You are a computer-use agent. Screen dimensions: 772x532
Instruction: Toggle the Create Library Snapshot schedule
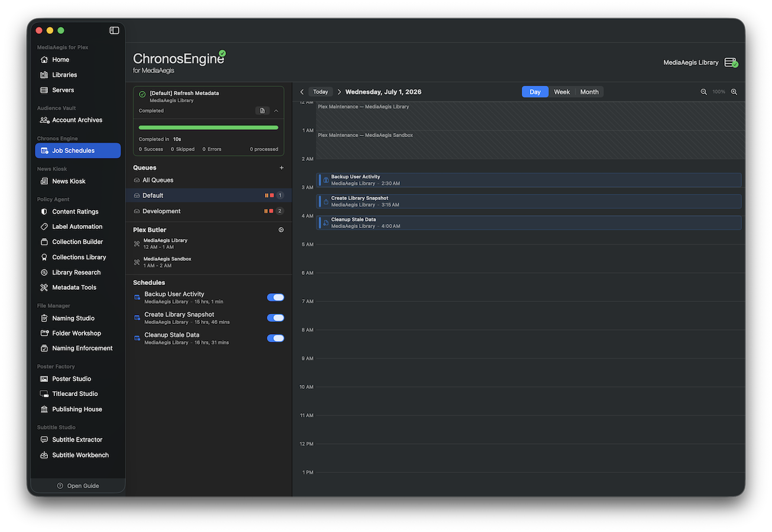tap(276, 318)
